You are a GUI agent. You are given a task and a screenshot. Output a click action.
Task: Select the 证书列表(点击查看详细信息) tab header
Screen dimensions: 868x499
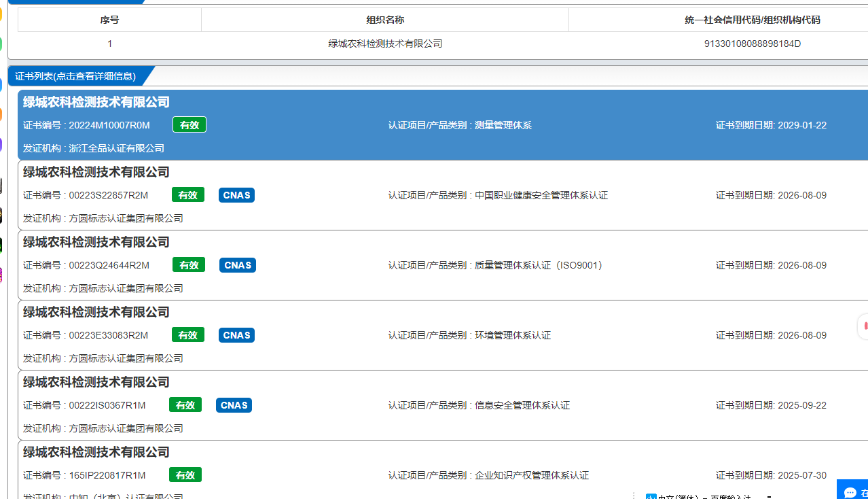point(75,76)
